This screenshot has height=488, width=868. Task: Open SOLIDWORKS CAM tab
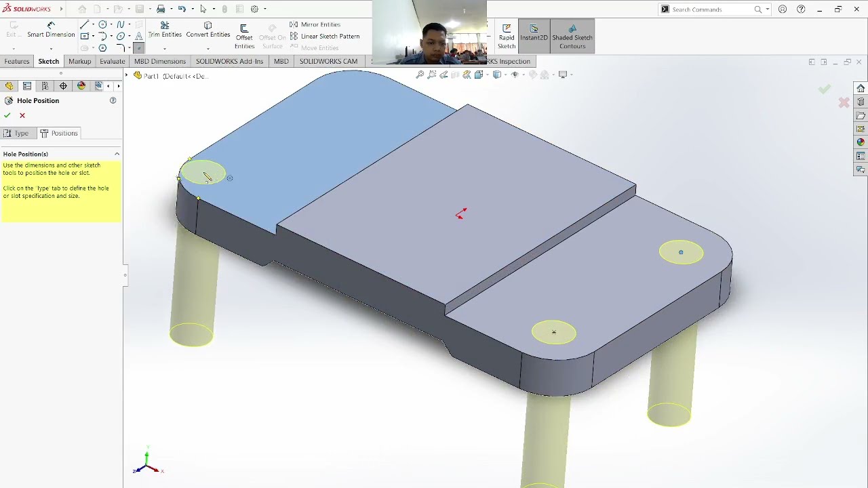pyautogui.click(x=328, y=61)
